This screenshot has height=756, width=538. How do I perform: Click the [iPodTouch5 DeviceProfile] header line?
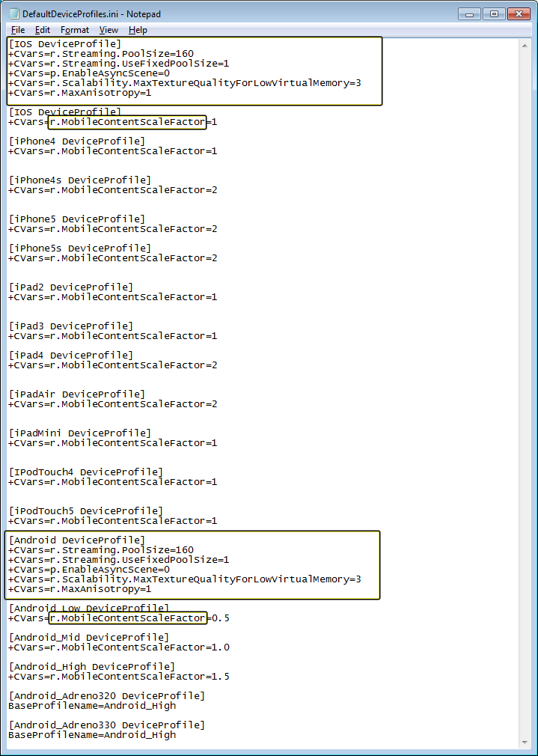pos(86,510)
